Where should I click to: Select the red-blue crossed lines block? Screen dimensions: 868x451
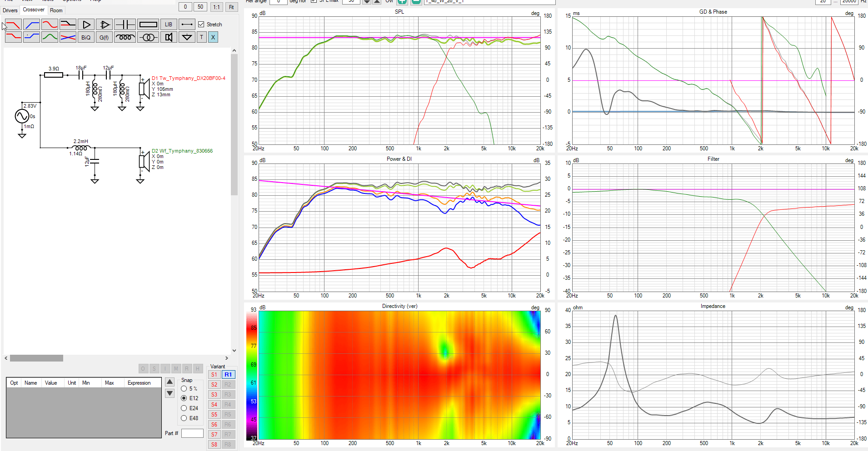click(x=68, y=37)
